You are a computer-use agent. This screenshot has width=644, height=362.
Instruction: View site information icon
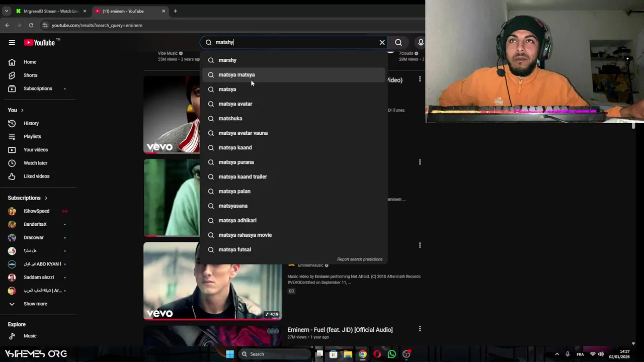tap(45, 25)
